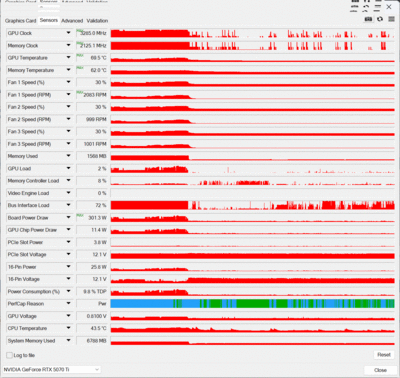Click the MAX indicator beside GPU Temperature value

point(80,55)
